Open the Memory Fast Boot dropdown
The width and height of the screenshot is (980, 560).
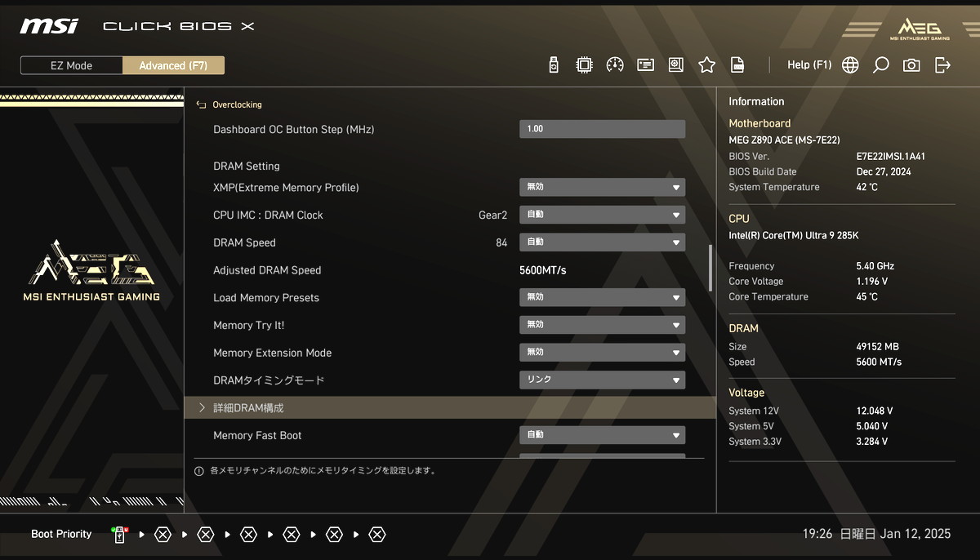click(603, 435)
